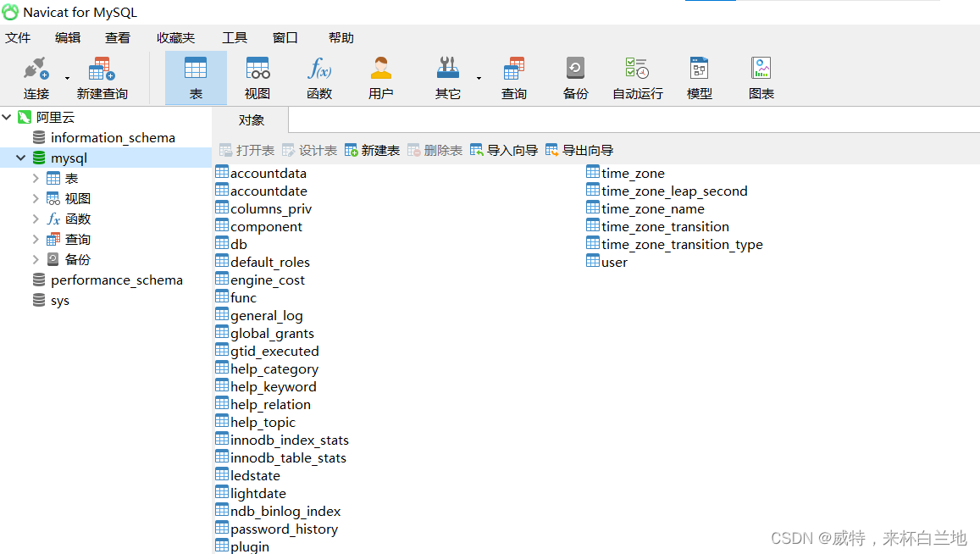Screen dimensions: 980x554
Task: Expand the 表 tree node
Action: (36, 178)
